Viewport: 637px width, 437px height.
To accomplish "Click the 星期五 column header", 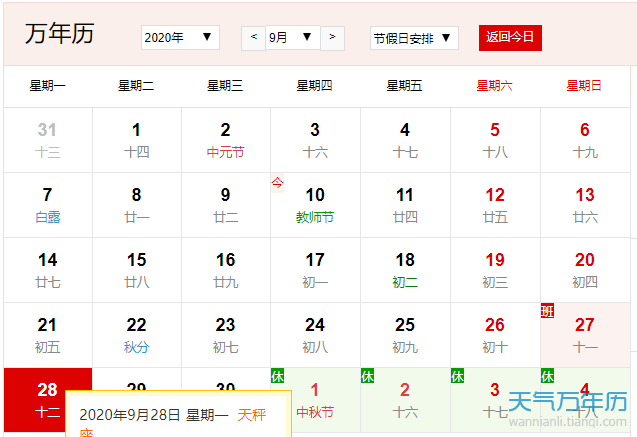I will pos(405,86).
